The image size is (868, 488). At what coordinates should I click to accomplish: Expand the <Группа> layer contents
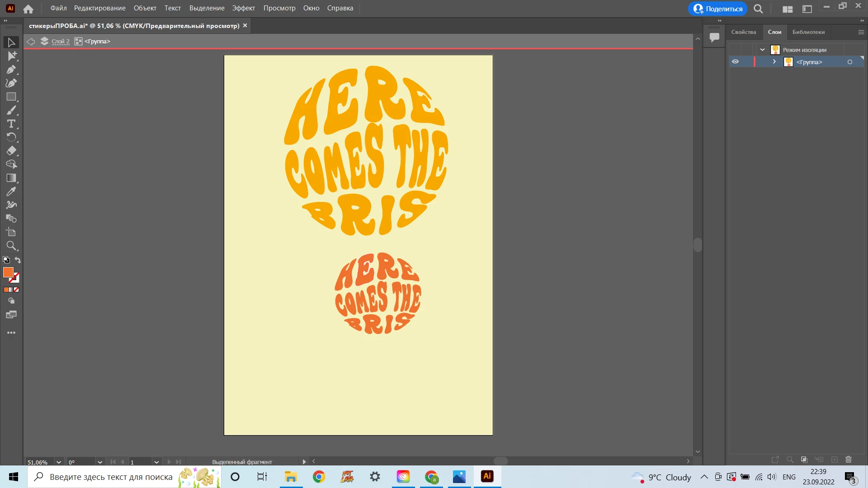(x=774, y=62)
